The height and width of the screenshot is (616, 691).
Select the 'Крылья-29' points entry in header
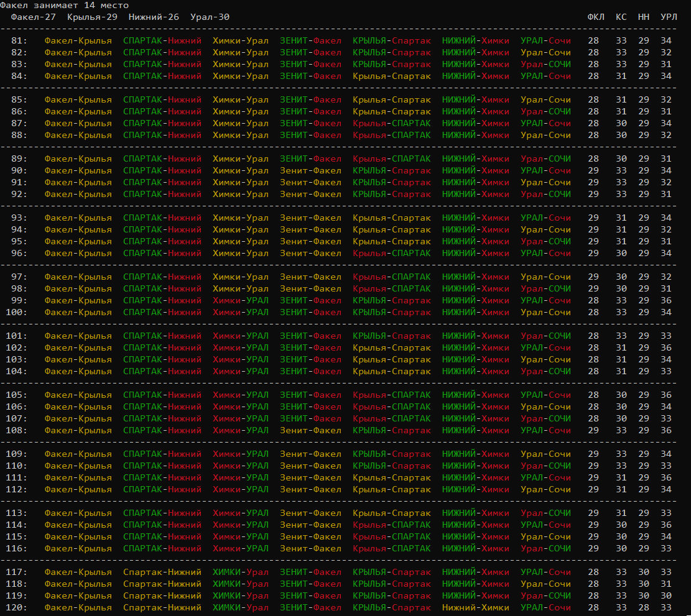coord(93,17)
